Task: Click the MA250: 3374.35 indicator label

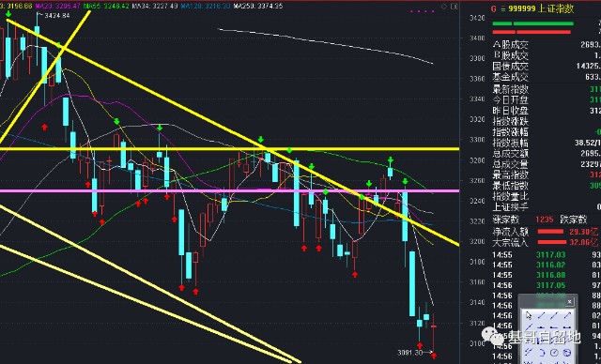Action: tap(258, 7)
